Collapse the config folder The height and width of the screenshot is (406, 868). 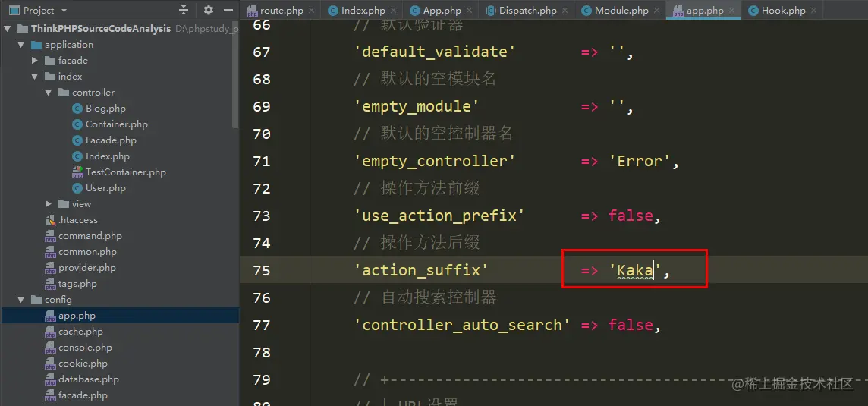21,300
